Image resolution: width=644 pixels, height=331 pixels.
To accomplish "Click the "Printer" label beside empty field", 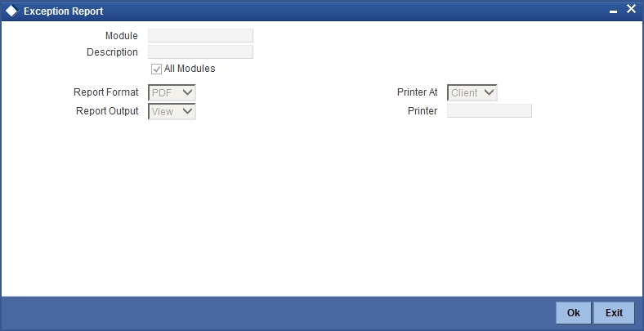I will 423,111.
